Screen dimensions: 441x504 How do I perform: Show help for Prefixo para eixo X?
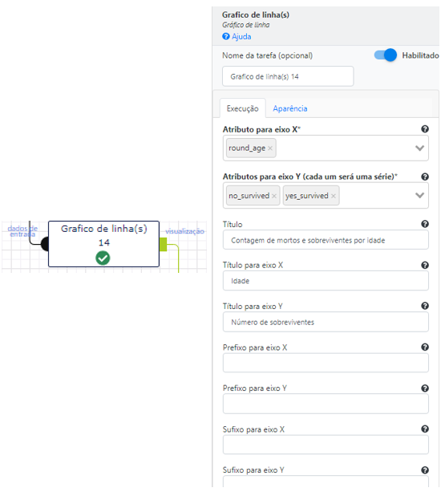coord(425,347)
